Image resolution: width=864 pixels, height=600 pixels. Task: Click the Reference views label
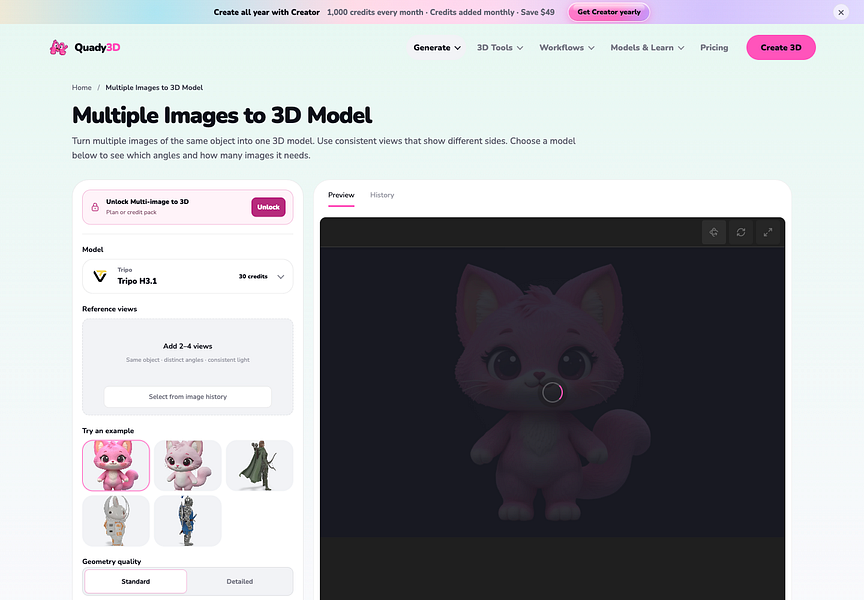click(x=110, y=309)
